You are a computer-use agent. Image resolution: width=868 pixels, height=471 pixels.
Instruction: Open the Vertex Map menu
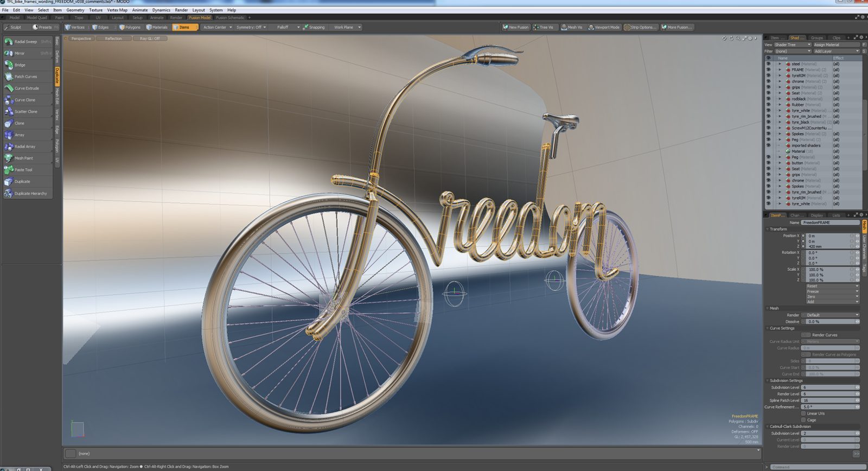[x=117, y=10]
